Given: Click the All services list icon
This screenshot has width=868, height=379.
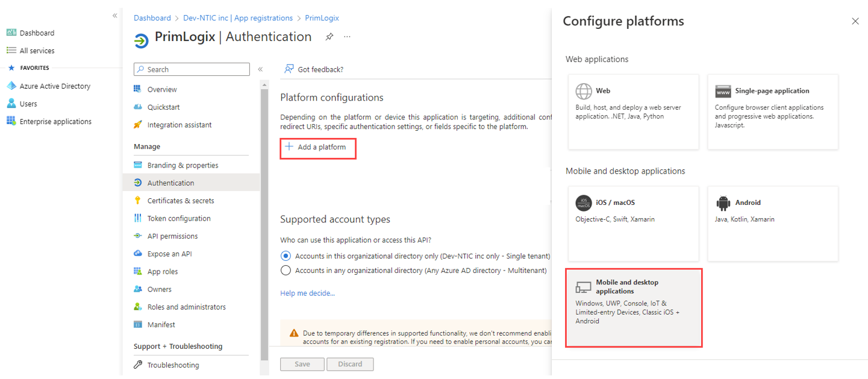Looking at the screenshot, I should tap(11, 51).
